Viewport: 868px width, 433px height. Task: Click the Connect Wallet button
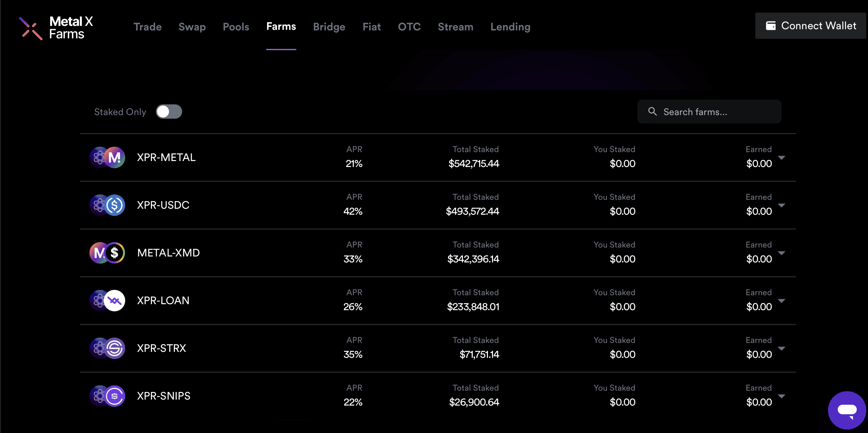tap(810, 26)
